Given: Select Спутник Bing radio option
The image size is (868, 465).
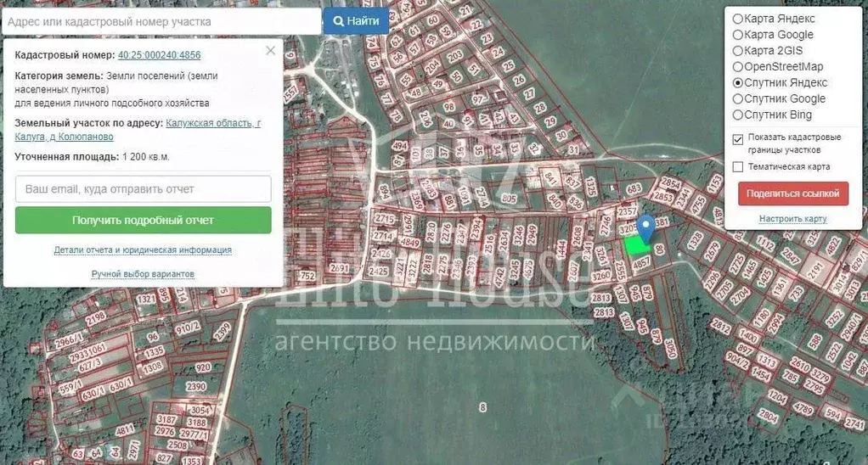Looking at the screenshot, I should click(x=737, y=115).
